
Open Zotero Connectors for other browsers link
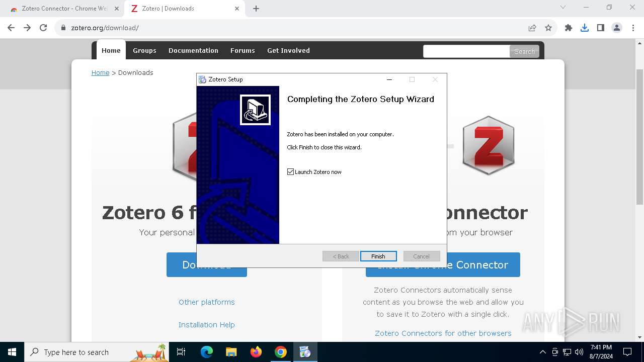tap(443, 333)
